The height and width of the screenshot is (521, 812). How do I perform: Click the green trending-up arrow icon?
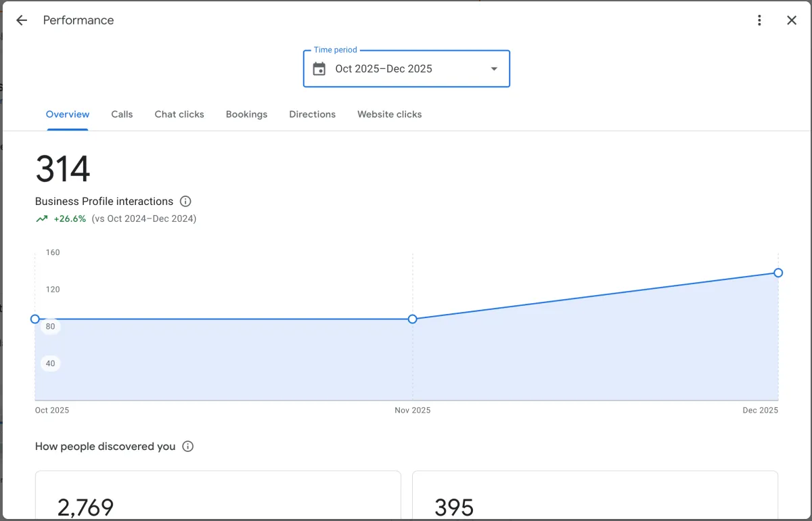[x=42, y=219]
